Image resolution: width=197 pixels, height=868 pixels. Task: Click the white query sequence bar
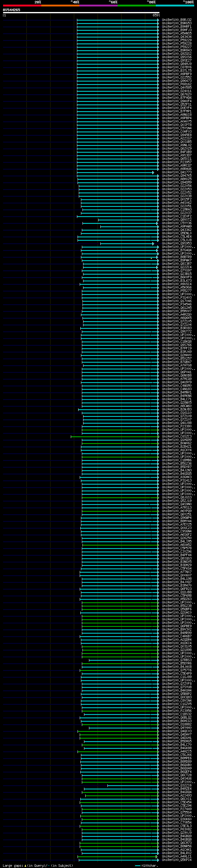(81, 12)
